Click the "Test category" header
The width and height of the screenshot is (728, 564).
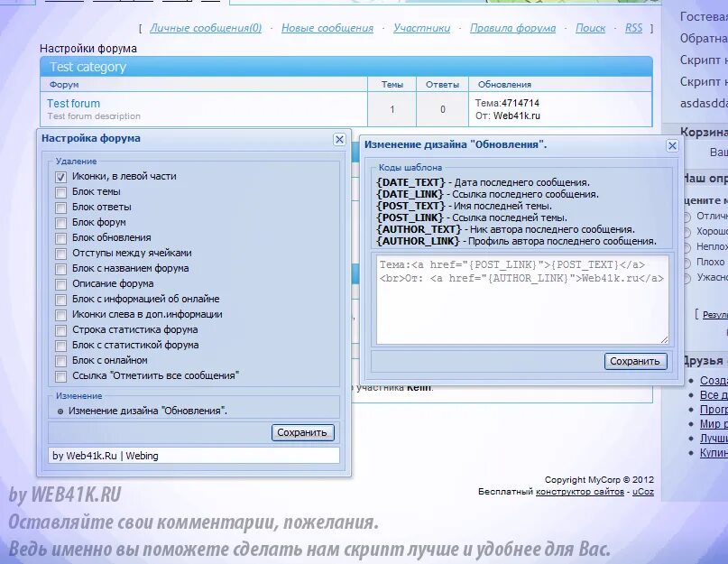[x=346, y=67]
